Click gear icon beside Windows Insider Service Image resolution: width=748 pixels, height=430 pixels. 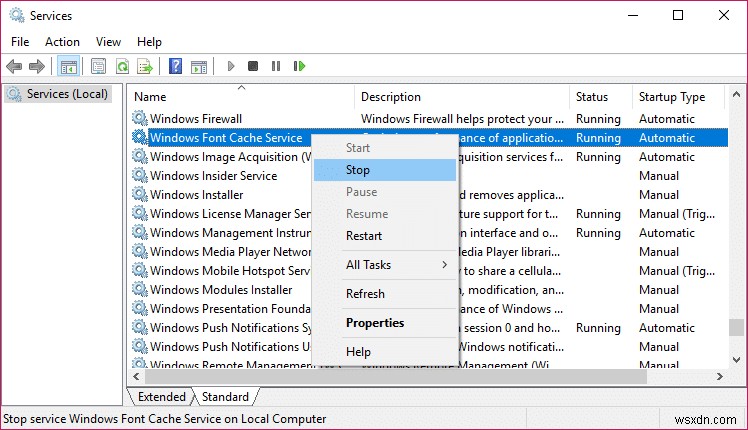pos(140,175)
